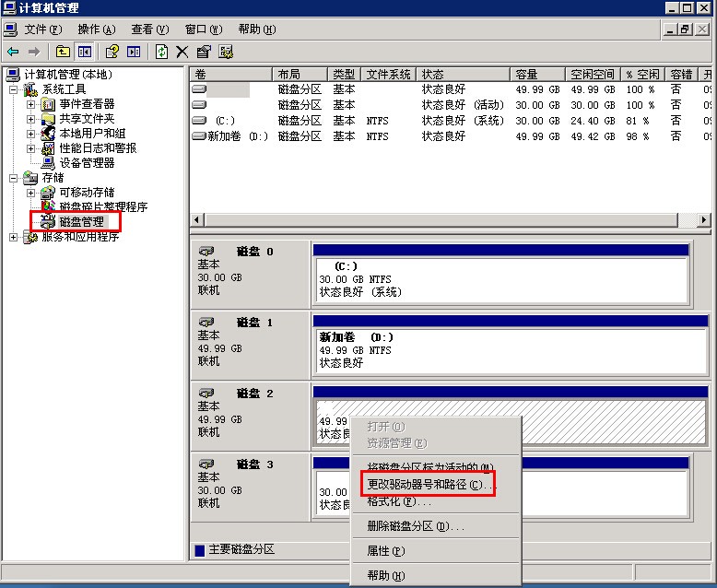Viewport: 717px width, 588px height.
Task: Collapse the 存储 tree node
Action: (14, 178)
